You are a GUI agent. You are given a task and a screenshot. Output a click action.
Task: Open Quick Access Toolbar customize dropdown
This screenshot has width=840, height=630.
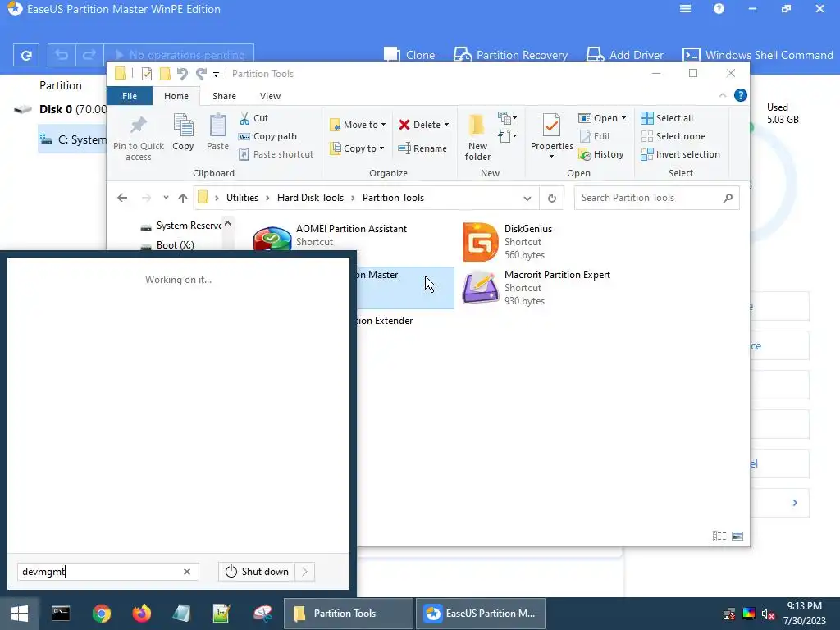[x=216, y=74]
